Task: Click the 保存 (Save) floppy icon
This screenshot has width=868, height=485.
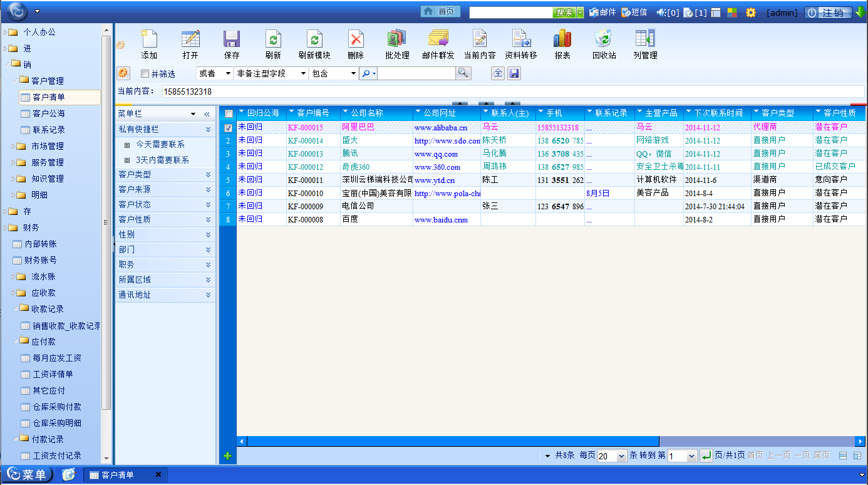Action: (x=232, y=39)
